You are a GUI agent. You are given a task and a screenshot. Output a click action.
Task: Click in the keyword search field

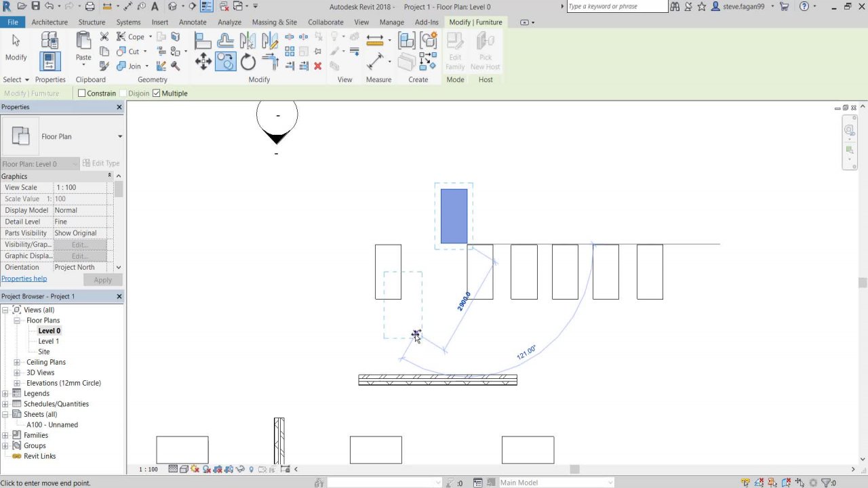616,6
